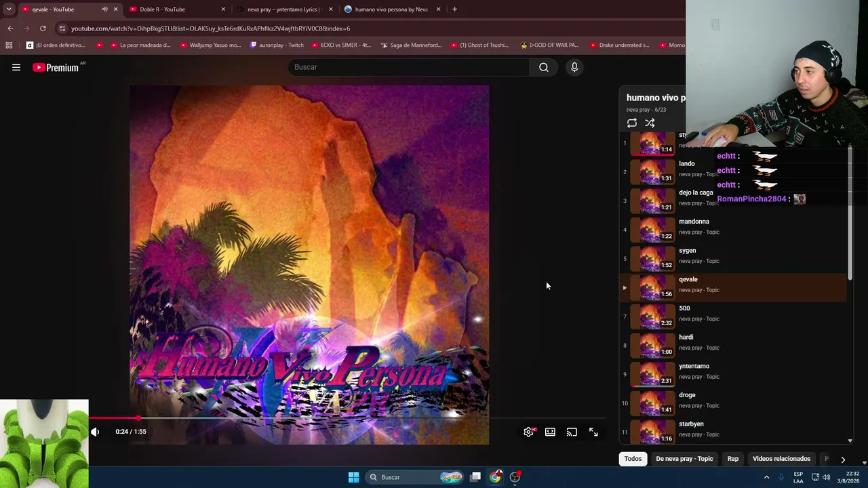Enter fullscreen mode
Screen dimensions: 868x488
coord(593,432)
